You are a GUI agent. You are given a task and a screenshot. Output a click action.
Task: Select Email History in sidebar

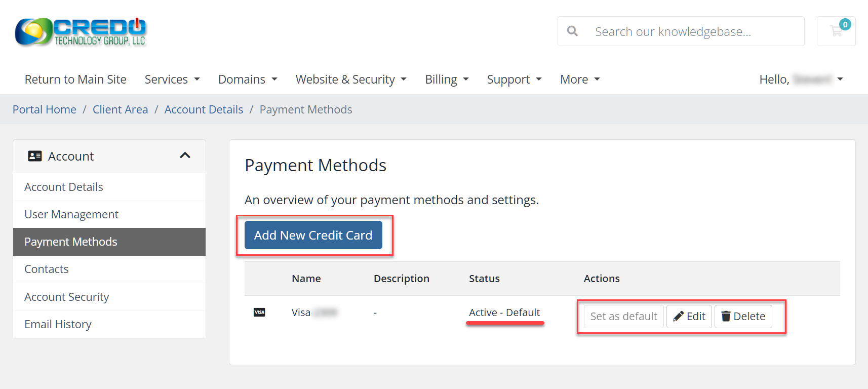pyautogui.click(x=58, y=324)
